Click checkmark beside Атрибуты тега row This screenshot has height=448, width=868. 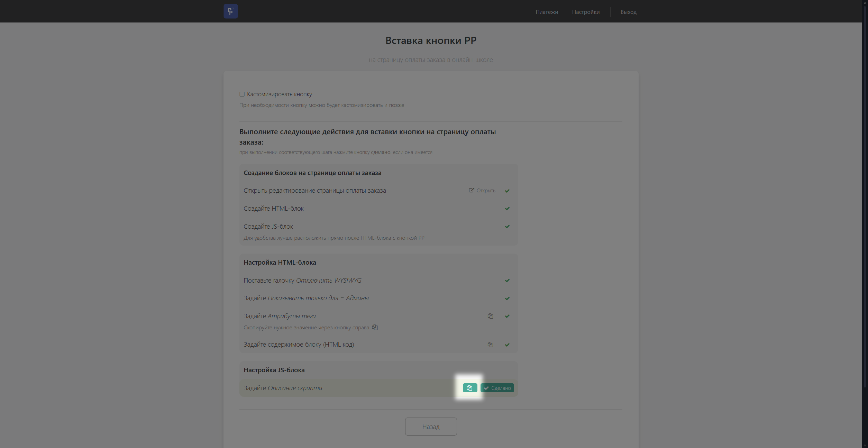[x=507, y=316]
